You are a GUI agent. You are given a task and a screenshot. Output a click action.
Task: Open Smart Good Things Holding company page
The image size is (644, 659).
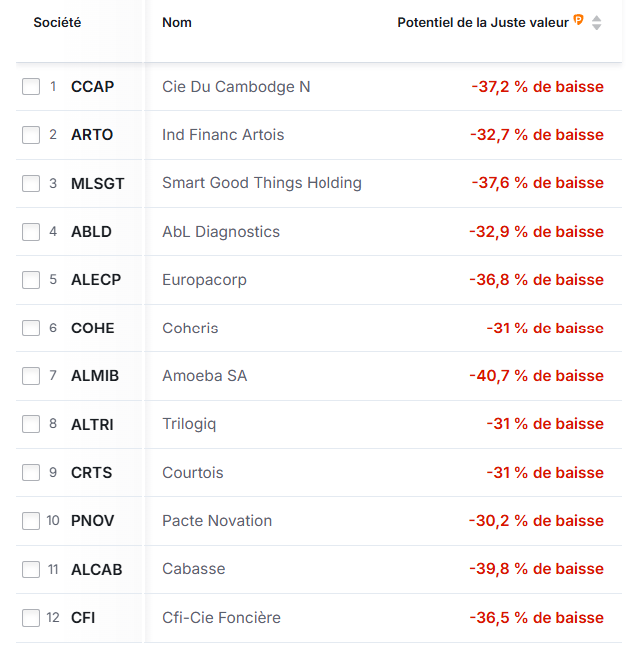click(262, 183)
